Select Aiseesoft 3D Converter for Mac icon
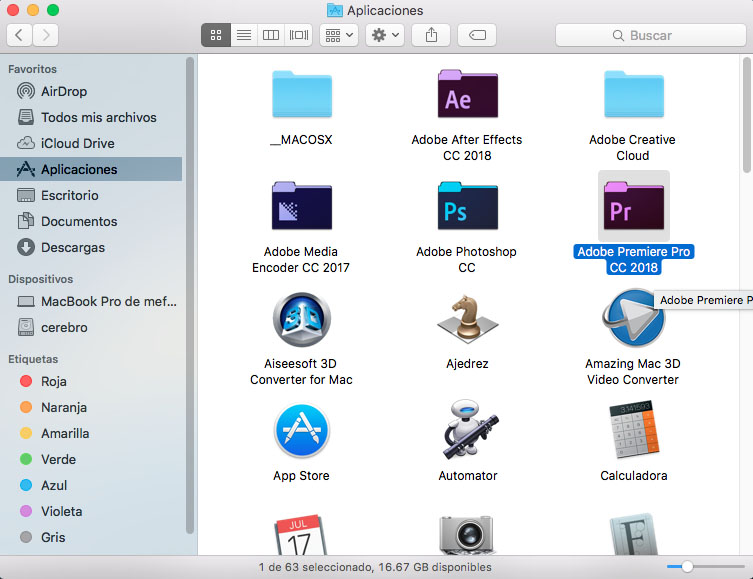 302,319
